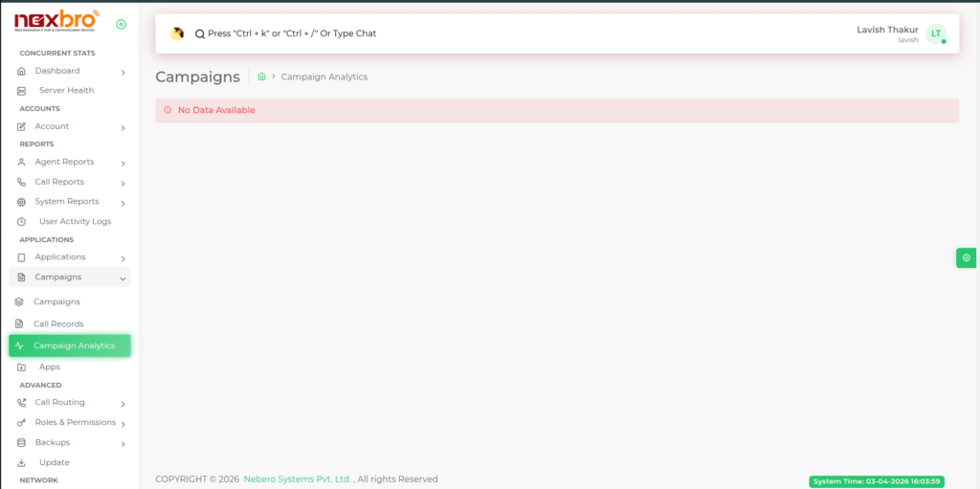
Task: Open Nebero Systems Pvt. Ltd. link
Action: click(x=298, y=479)
